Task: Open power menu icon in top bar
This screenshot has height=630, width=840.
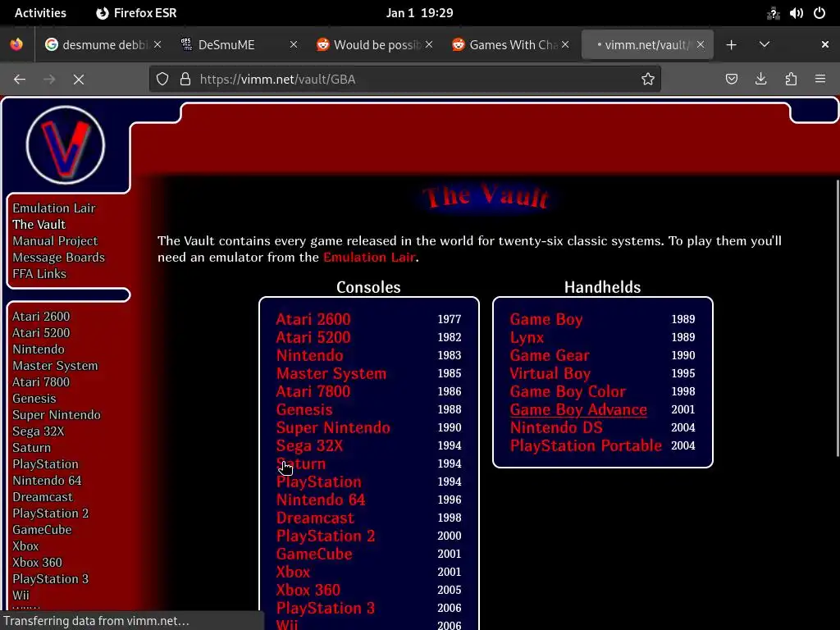Action: [819, 13]
